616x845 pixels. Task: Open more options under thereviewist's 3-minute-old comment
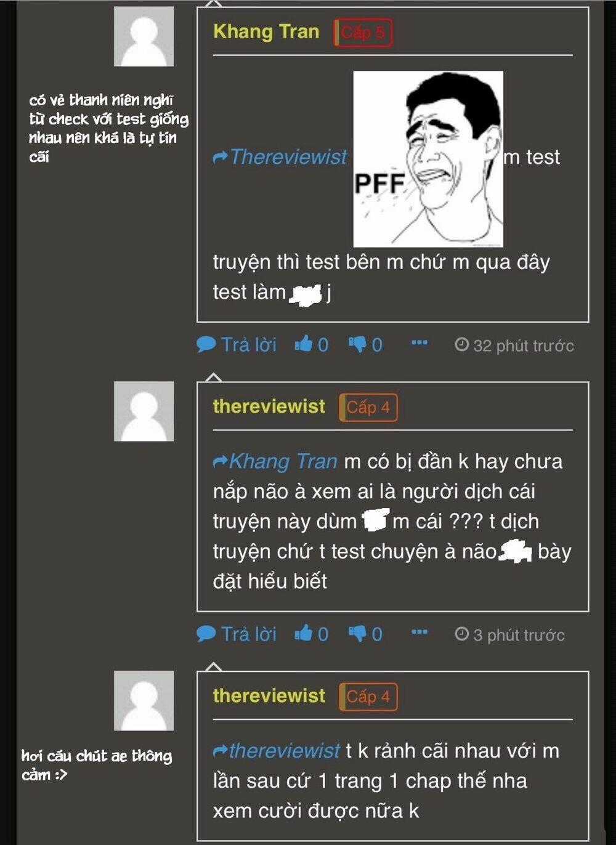point(419,633)
